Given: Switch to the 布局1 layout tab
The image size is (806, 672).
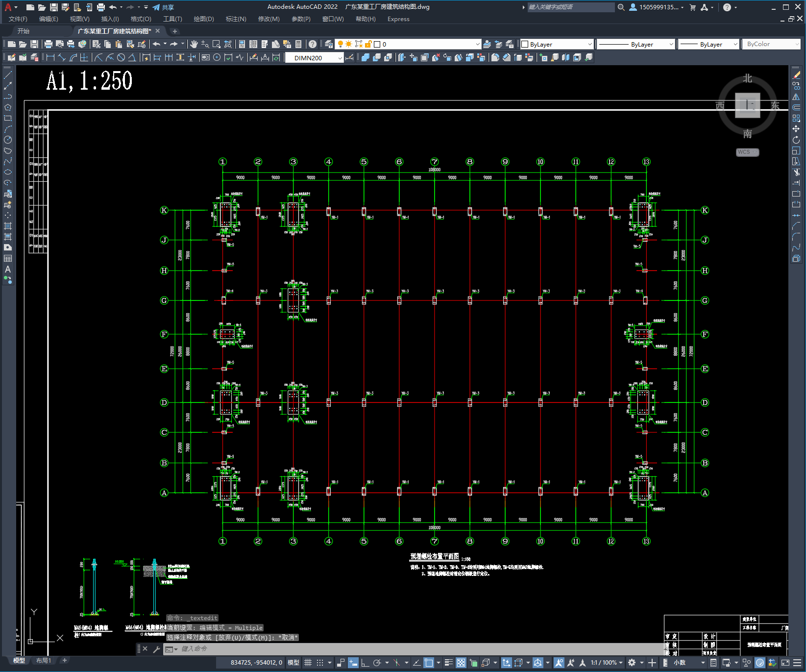Looking at the screenshot, I should click(x=44, y=660).
